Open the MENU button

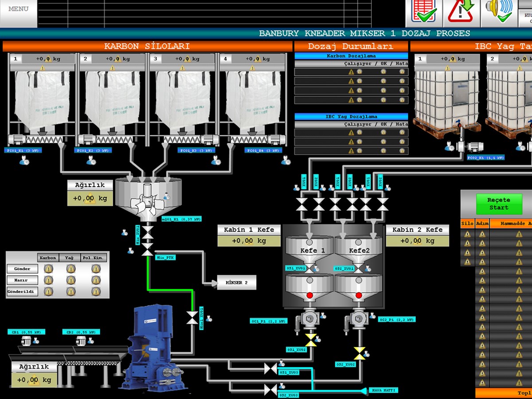18,13
